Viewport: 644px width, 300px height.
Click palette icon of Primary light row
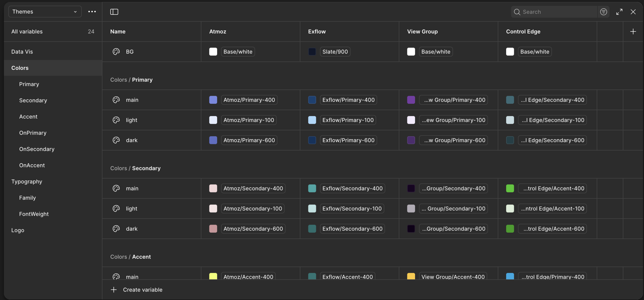click(116, 120)
